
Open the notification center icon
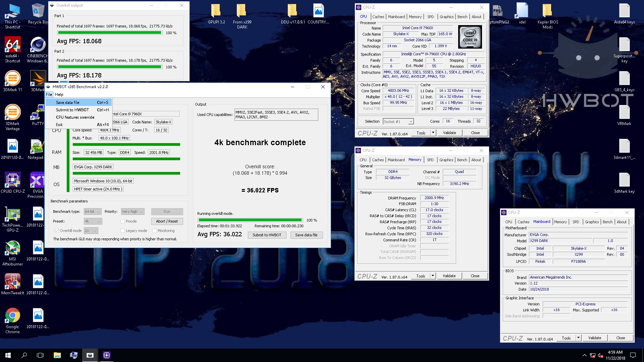633,355
